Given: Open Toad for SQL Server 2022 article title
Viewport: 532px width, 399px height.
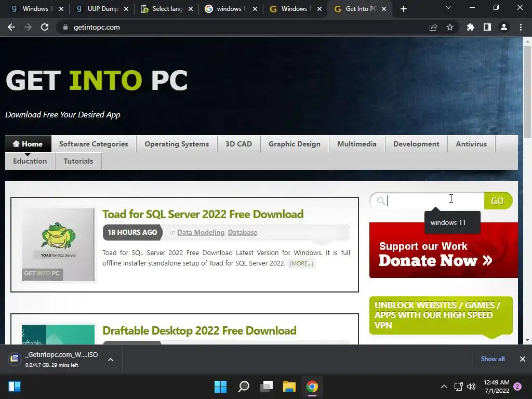Looking at the screenshot, I should [203, 214].
